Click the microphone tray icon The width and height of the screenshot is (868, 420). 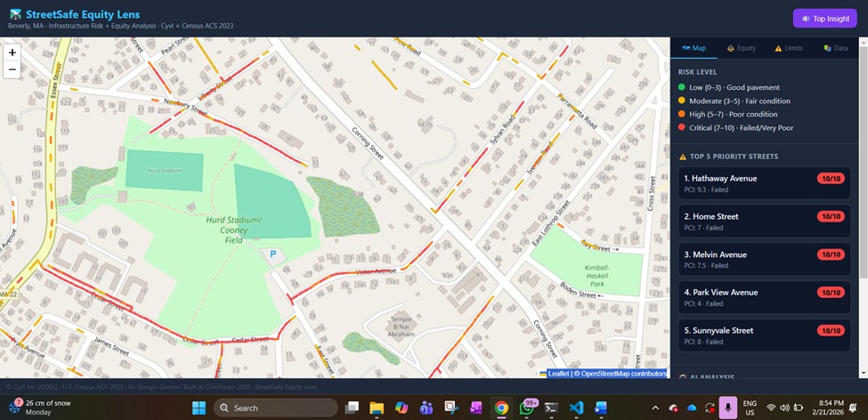tap(728, 408)
